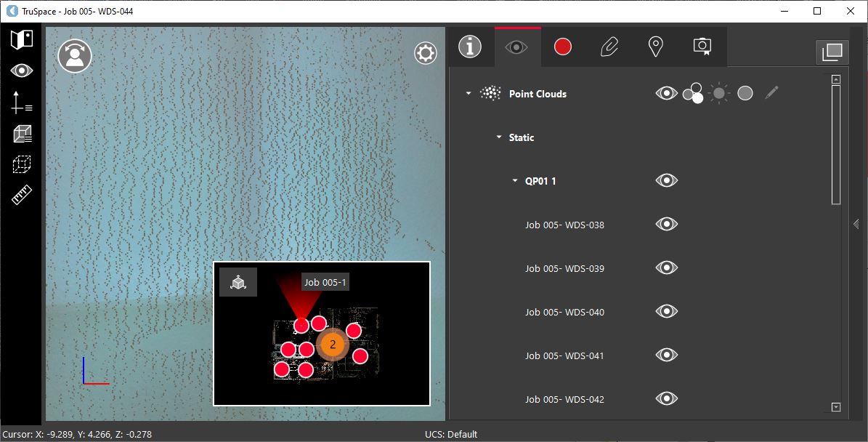Adjust point cloud brightness control
Viewport: 868px width, 442px height.
click(718, 93)
